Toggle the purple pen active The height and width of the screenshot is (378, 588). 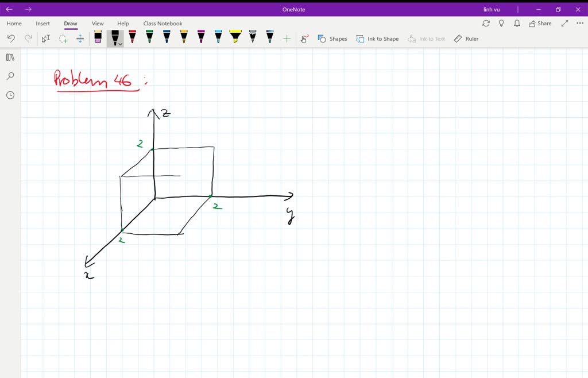click(x=200, y=37)
